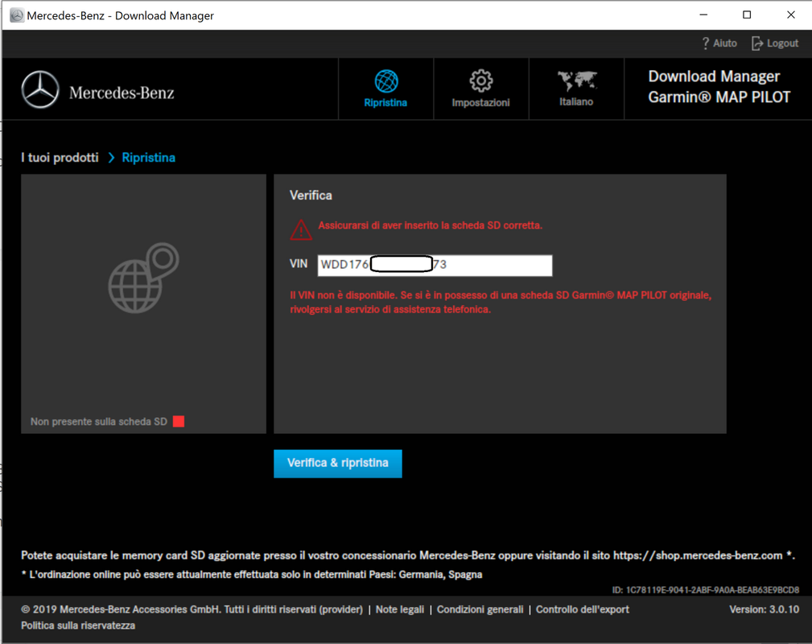
Task: Open Controllo dell'export link
Action: tap(583, 609)
